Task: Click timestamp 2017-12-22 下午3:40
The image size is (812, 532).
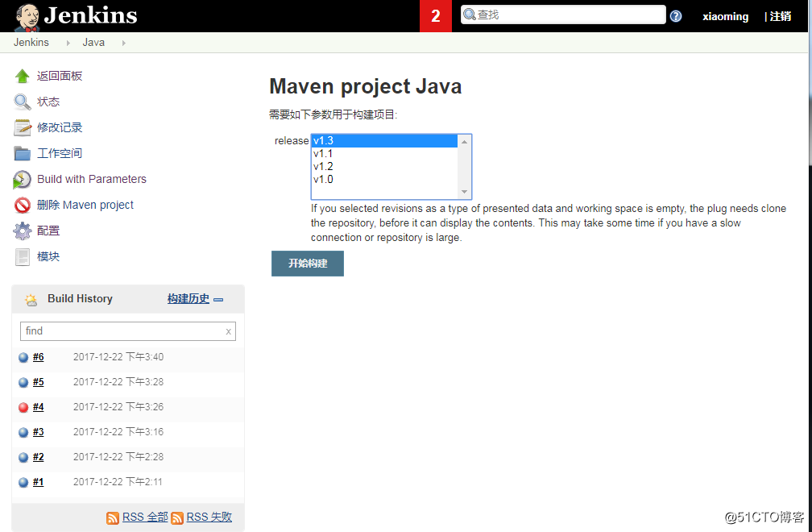Action: tap(118, 357)
